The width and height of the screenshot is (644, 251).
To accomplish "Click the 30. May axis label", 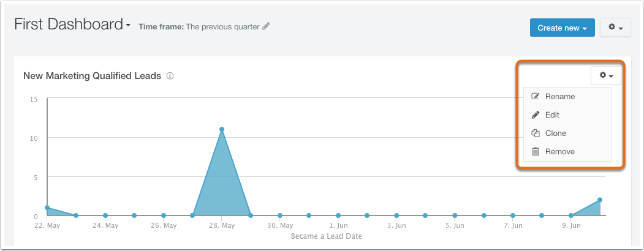I will (279, 225).
